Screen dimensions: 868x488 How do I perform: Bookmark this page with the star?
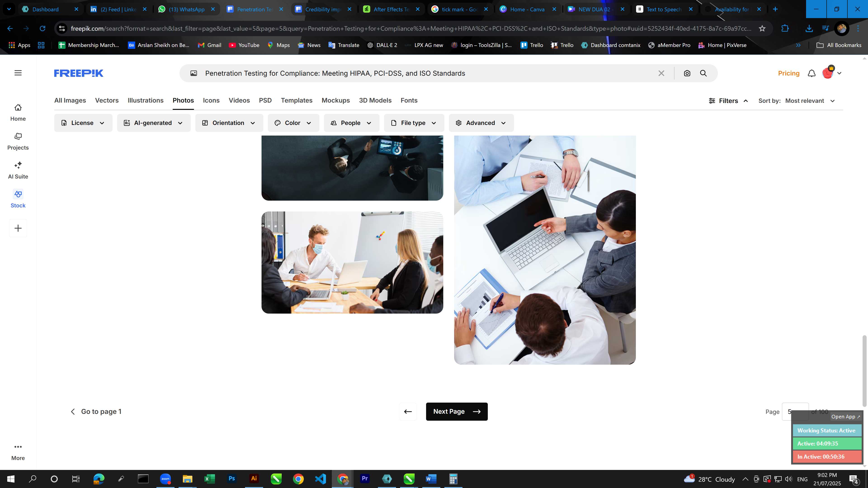tap(762, 28)
